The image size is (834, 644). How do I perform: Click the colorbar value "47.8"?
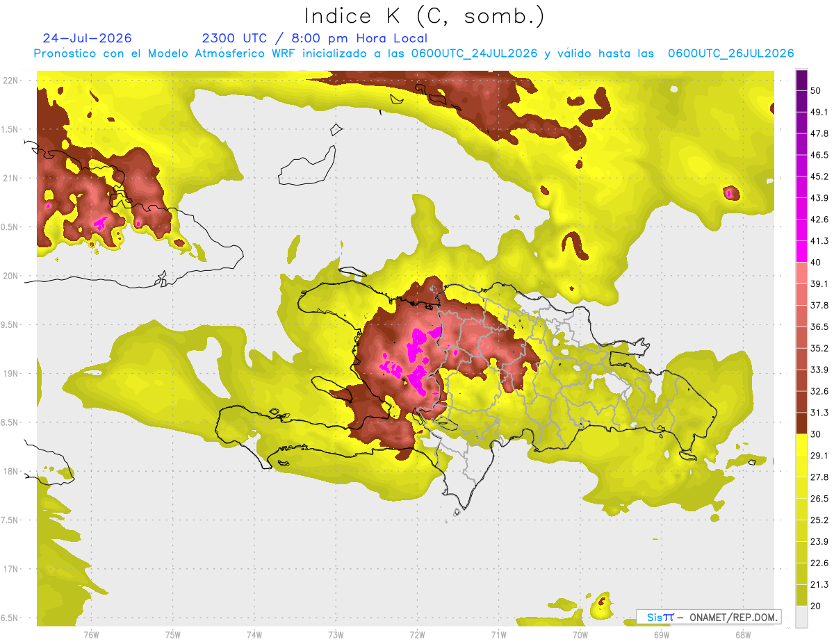[819, 133]
